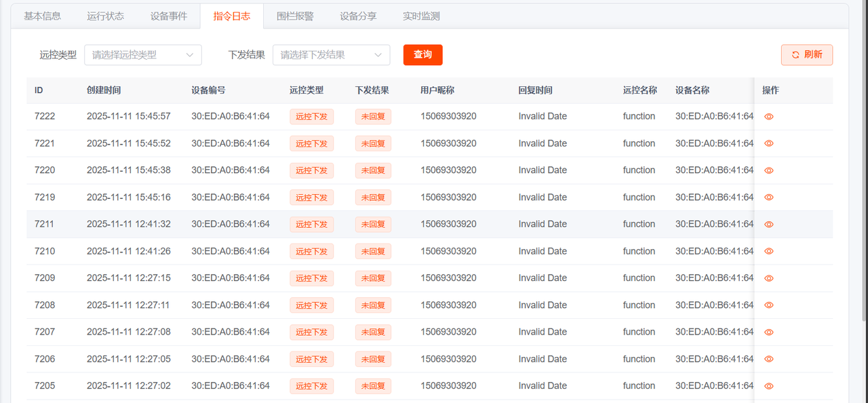Open the 运行状态 tab
The image size is (868, 403).
[x=105, y=16]
